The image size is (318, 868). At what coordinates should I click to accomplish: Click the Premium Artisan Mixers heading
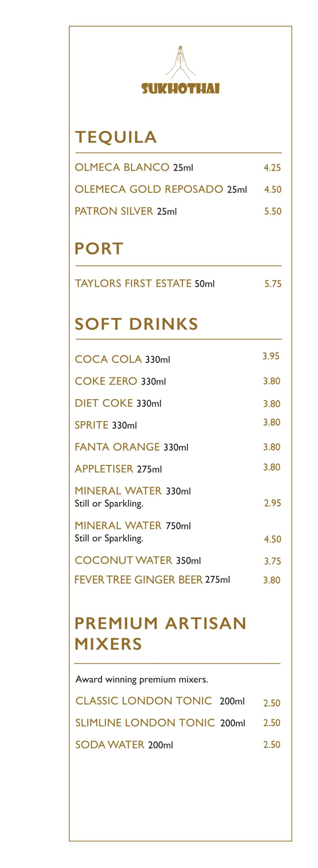click(160, 634)
